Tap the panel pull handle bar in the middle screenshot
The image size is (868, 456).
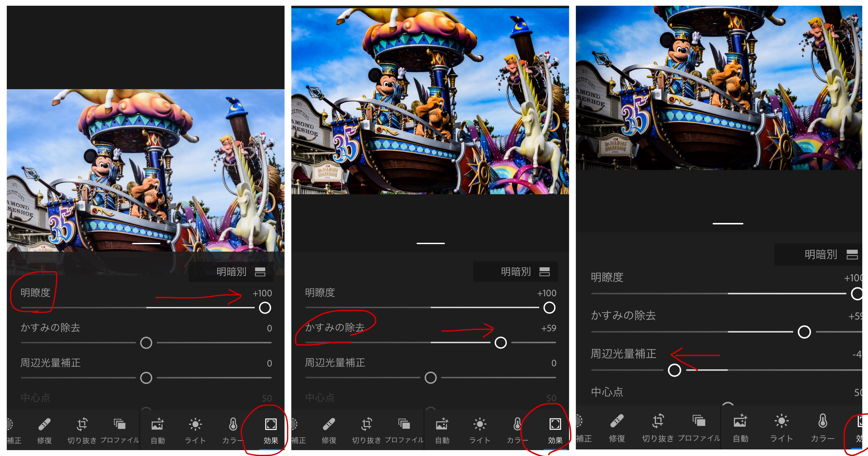click(431, 243)
